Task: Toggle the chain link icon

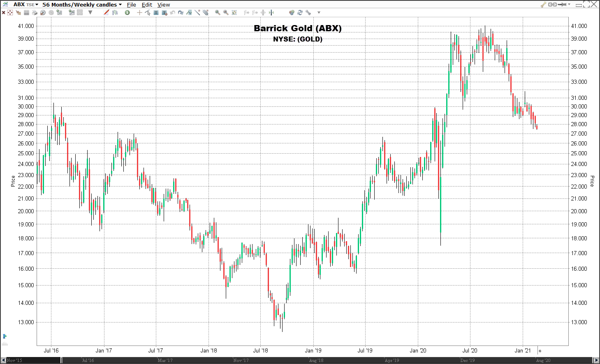Action: click(552, 5)
